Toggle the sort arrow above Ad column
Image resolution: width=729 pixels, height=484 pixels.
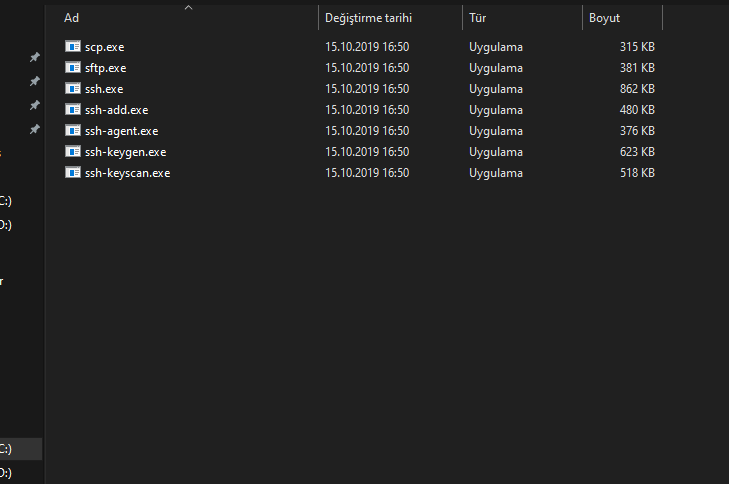click(188, 8)
